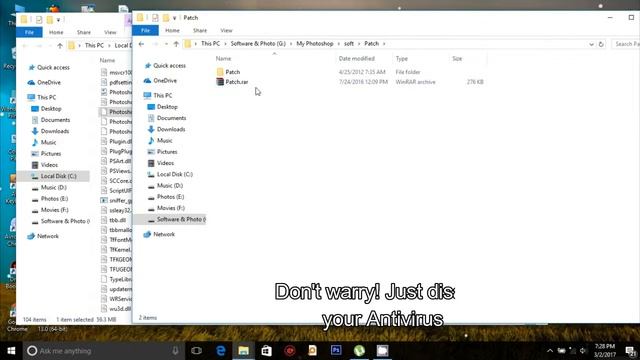This screenshot has height=360, width=640.
Task: Open the Patch folder in the file list
Action: (x=233, y=72)
